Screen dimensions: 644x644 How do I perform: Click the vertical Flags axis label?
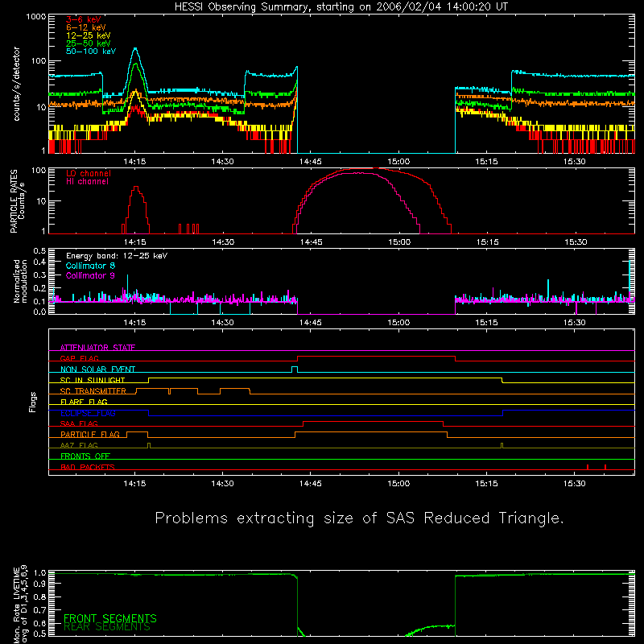(x=32, y=402)
